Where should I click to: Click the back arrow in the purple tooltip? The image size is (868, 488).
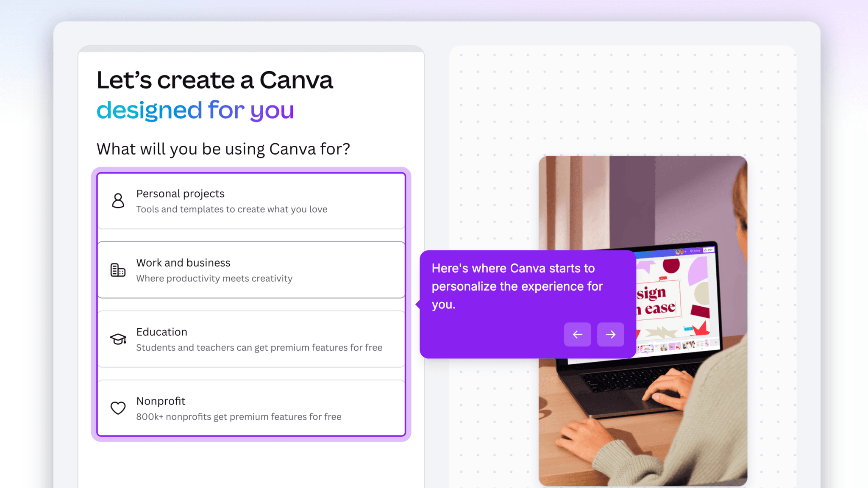coord(577,334)
